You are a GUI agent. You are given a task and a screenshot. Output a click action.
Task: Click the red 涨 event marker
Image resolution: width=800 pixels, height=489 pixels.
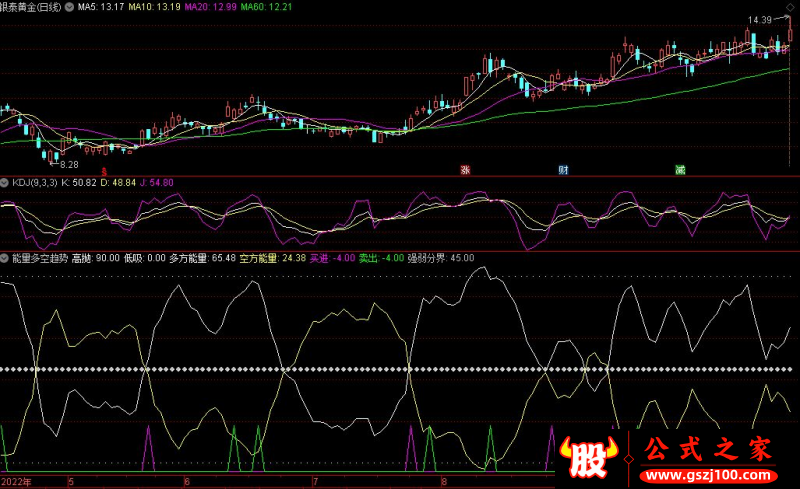pos(465,170)
